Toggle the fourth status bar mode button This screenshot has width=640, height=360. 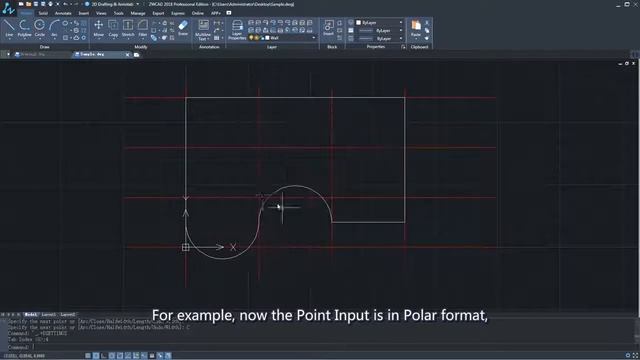click(112, 356)
